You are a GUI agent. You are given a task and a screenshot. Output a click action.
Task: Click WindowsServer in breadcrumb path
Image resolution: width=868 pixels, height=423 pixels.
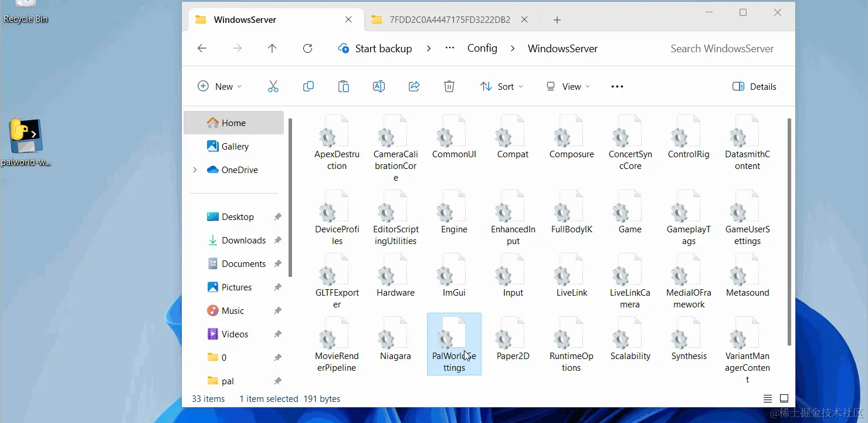tap(562, 49)
